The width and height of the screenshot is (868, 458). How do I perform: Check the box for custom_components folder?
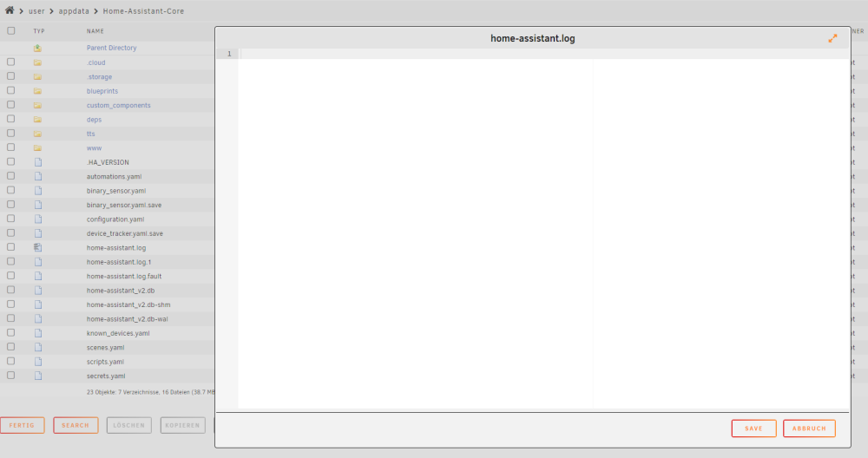tap(11, 105)
